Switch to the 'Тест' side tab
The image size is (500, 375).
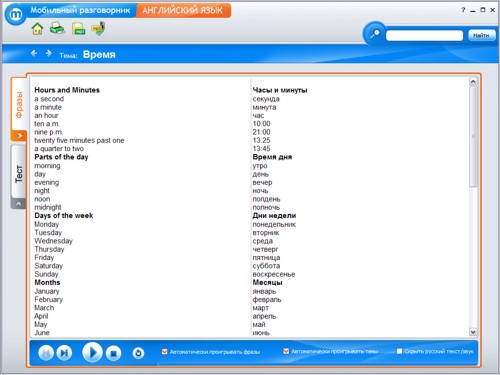[x=19, y=173]
